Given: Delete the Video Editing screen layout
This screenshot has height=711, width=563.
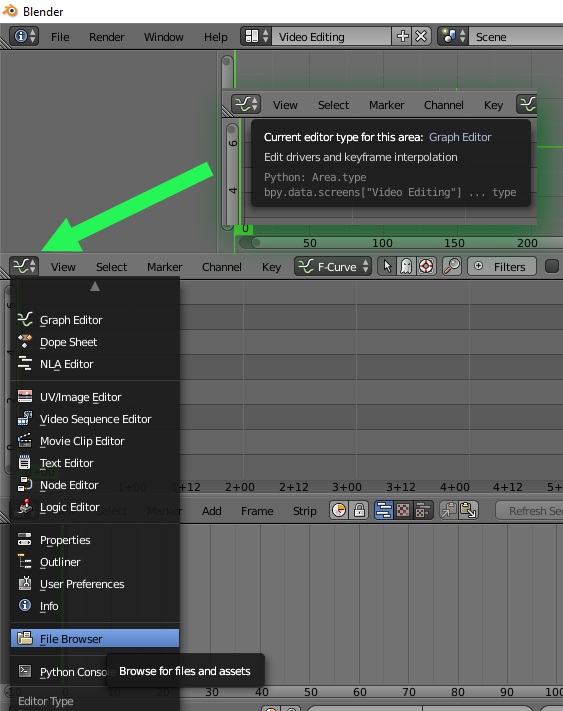Looking at the screenshot, I should (421, 36).
